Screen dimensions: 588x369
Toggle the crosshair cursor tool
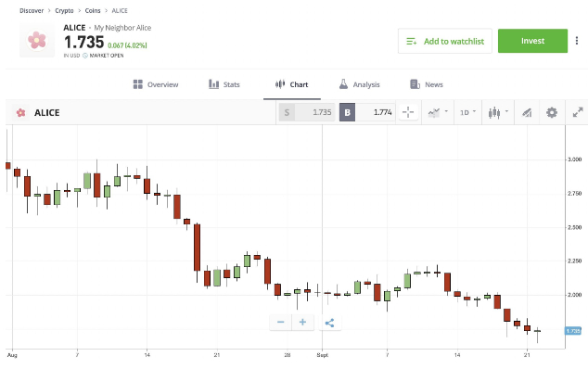(x=408, y=112)
